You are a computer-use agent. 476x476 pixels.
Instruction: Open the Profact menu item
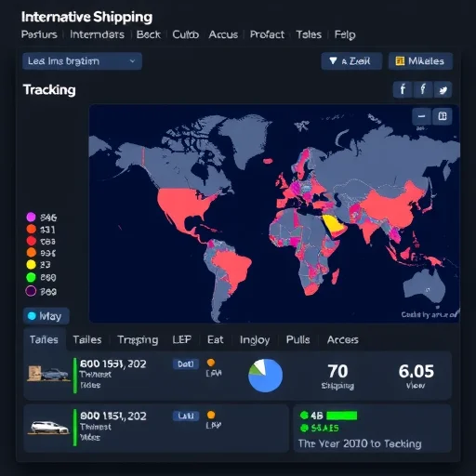(267, 34)
